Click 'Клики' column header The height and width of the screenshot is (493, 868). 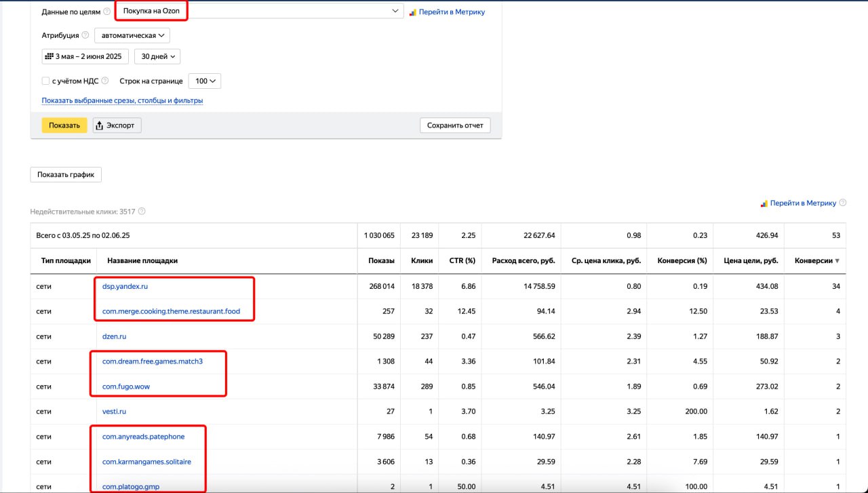tap(422, 261)
